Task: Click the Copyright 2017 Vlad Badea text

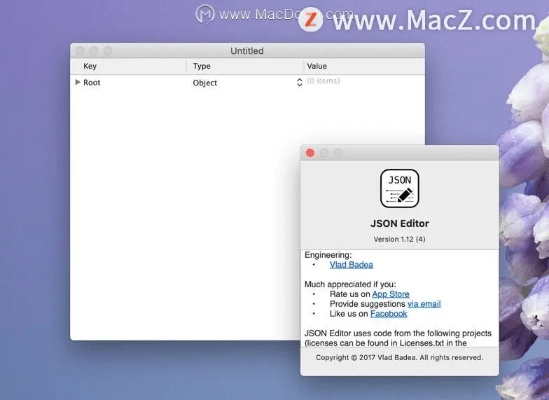Action: [x=399, y=358]
